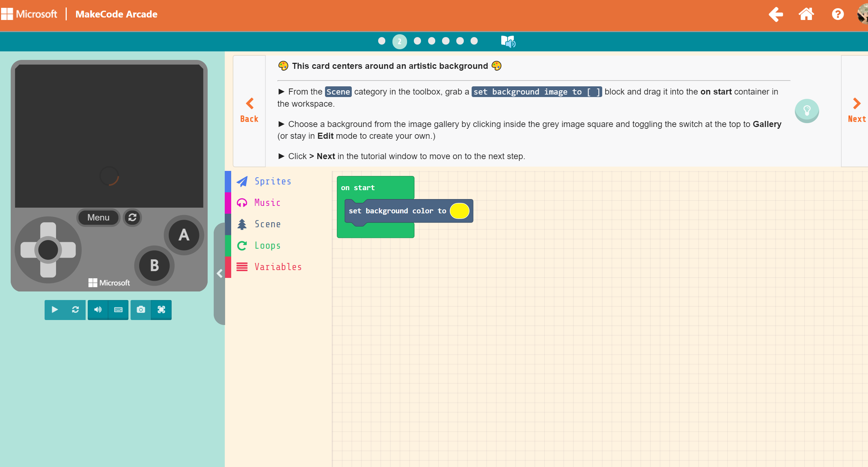Open the Loops category
868x467 pixels.
pyautogui.click(x=267, y=245)
